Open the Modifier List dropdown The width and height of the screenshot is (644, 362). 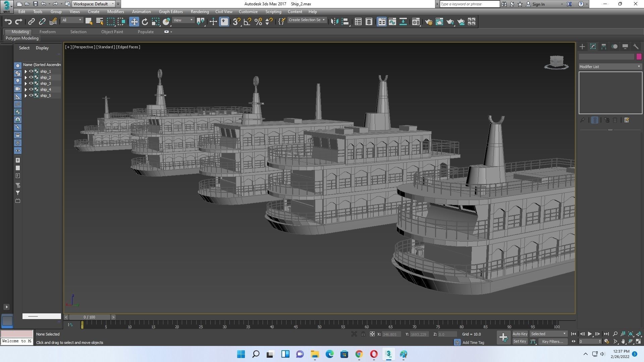tap(610, 67)
